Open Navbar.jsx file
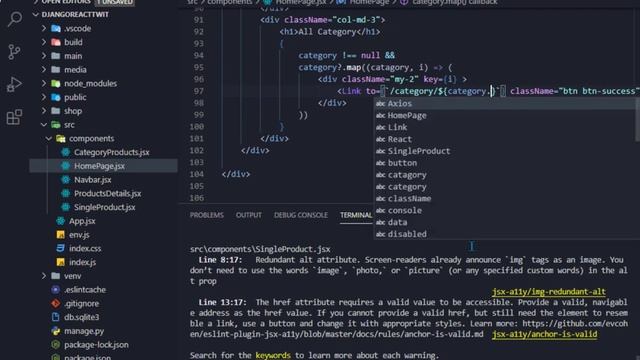 pyautogui.click(x=93, y=180)
